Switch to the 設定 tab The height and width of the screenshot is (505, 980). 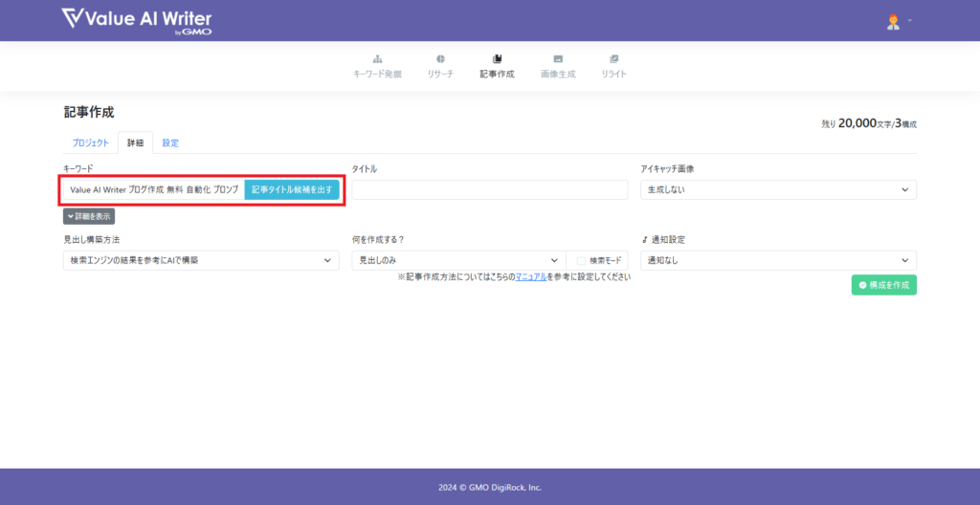[x=170, y=143]
